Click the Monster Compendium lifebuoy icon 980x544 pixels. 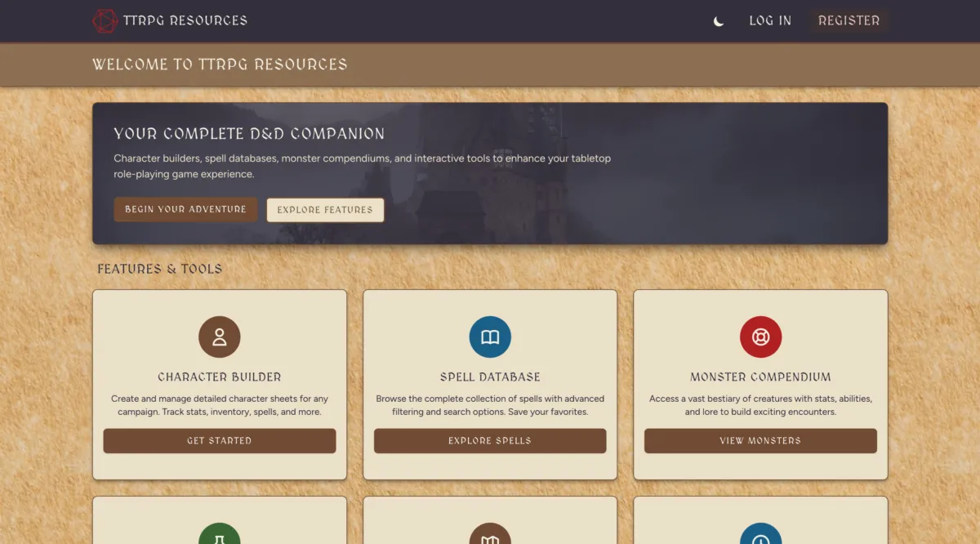(x=760, y=337)
